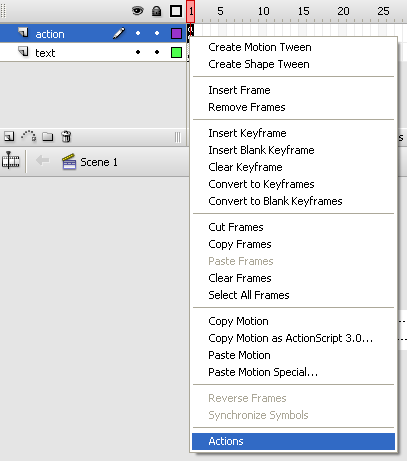407x461 pixels.
Task: Click the padlock icon in the layers header
Action: coord(156,11)
